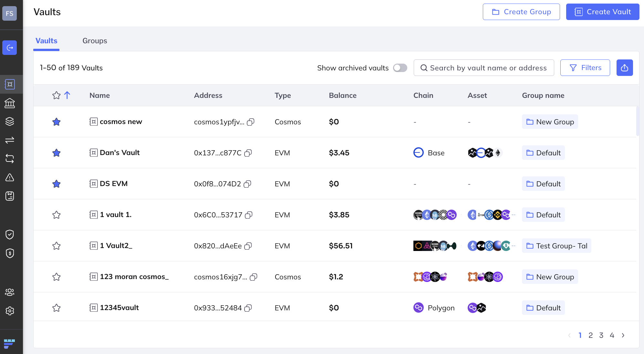Open Default group tag for Dan's Vault
Image resolution: width=644 pixels, height=354 pixels.
(x=543, y=153)
